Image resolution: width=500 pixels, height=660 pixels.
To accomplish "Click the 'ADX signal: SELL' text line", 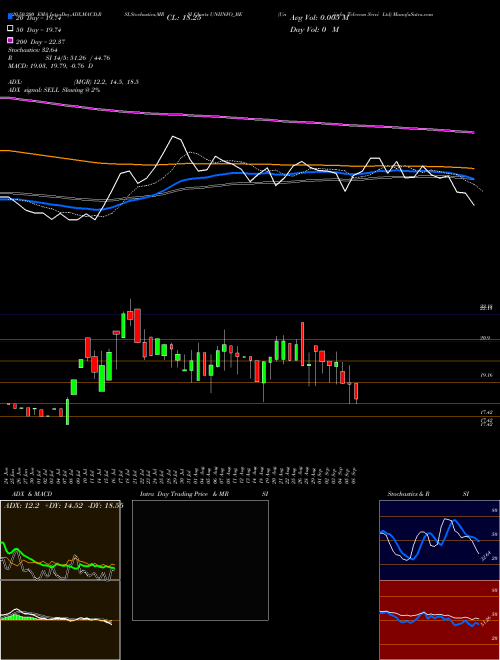I will [x=54, y=90].
